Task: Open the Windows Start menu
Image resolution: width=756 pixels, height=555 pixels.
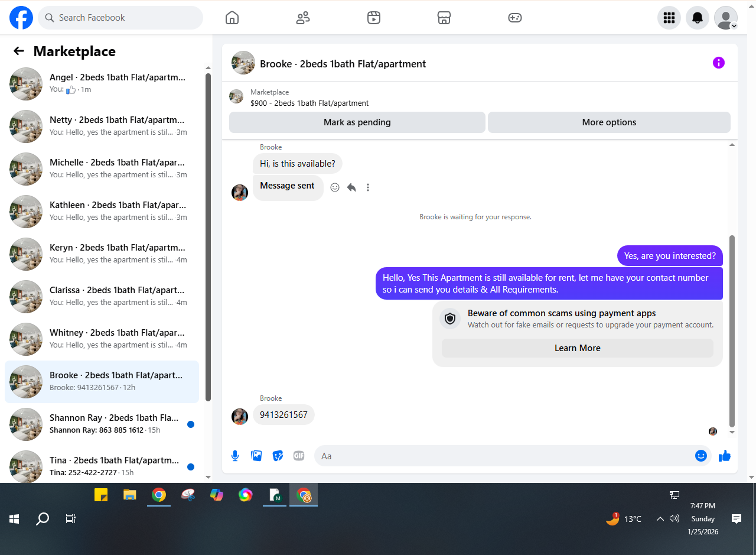Action: [x=15, y=519]
